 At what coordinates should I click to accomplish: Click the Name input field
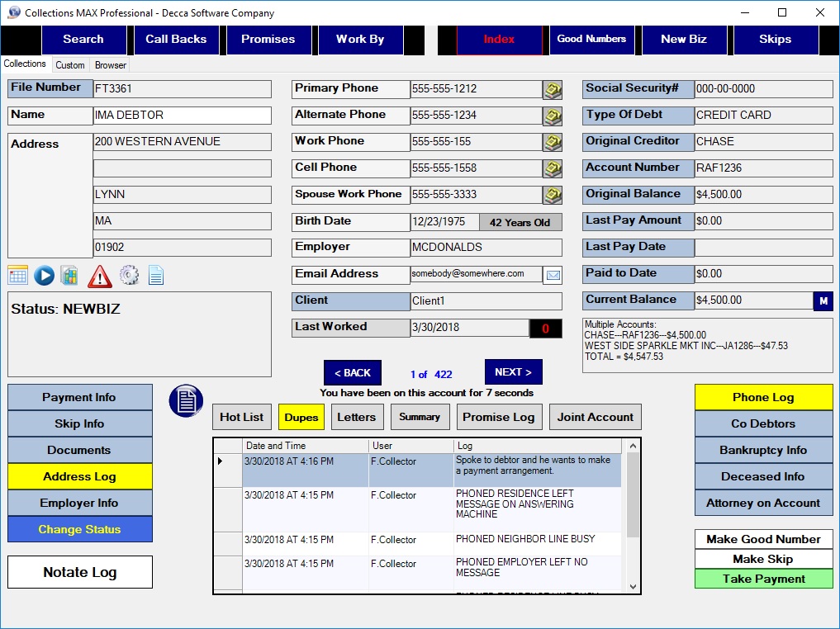click(182, 116)
